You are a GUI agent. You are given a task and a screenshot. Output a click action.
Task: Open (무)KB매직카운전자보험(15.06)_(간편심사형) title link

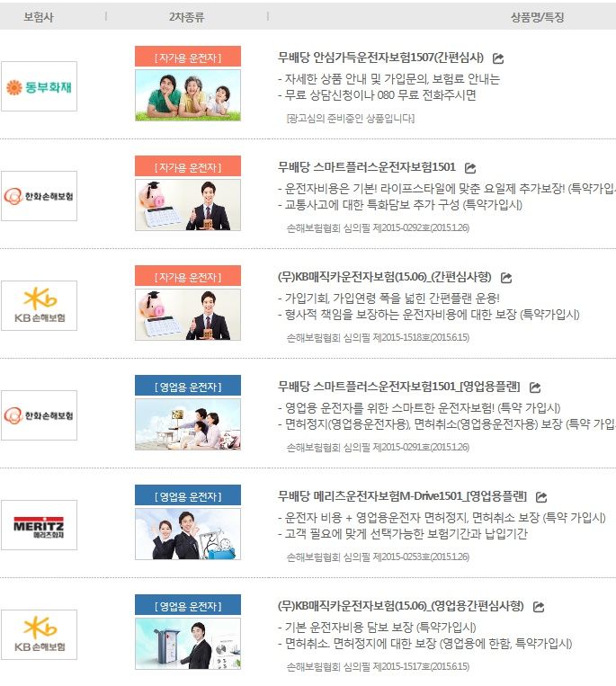pyautogui.click(x=385, y=277)
